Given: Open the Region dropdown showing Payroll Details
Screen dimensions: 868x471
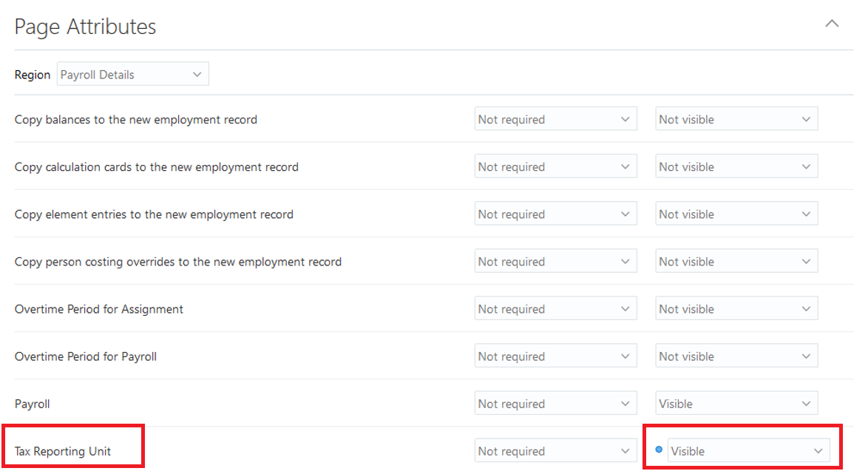Looking at the screenshot, I should [133, 74].
